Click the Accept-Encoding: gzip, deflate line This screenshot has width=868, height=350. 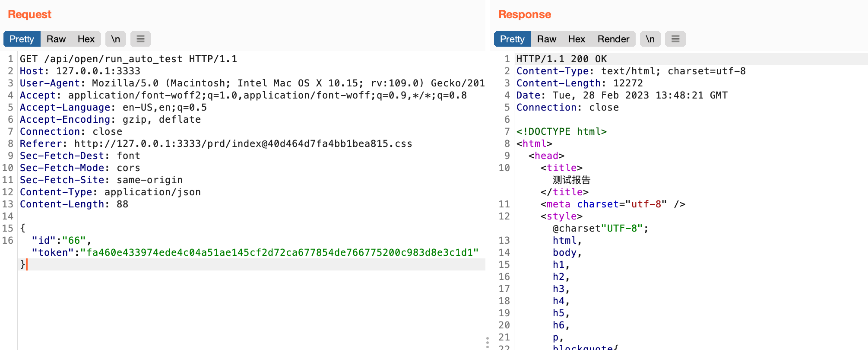(x=110, y=119)
